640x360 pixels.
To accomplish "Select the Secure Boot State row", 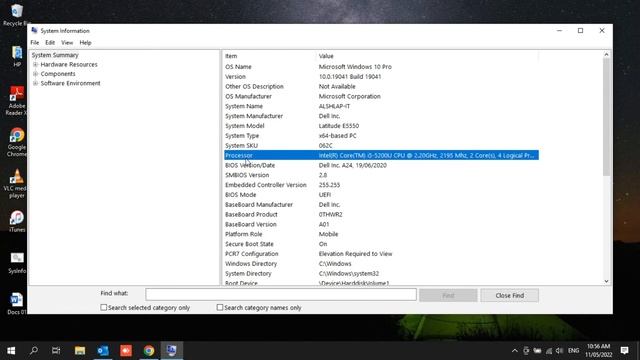I will (x=381, y=244).
